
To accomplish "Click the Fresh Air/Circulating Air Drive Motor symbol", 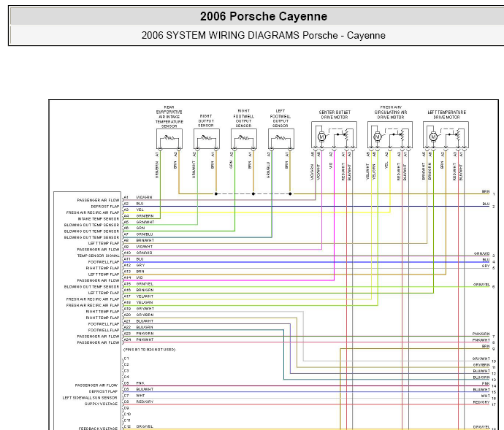I will click(390, 134).
